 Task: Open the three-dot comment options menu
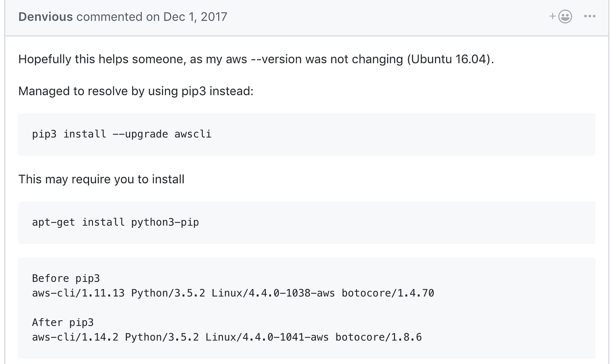[590, 17]
